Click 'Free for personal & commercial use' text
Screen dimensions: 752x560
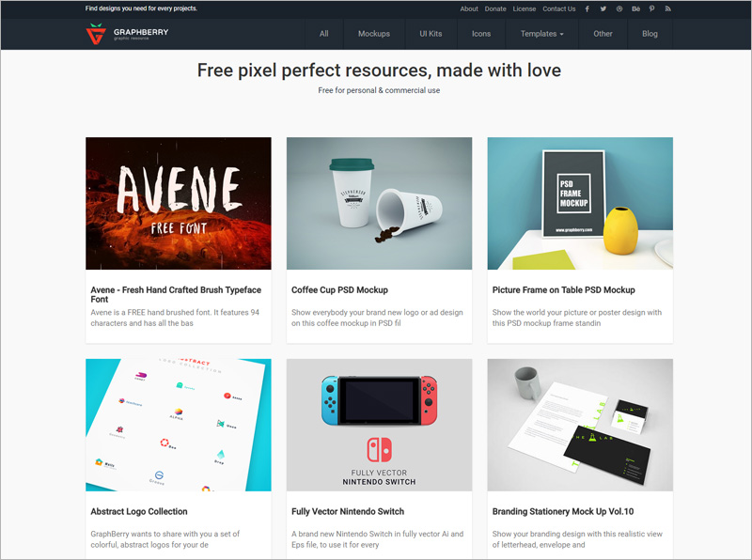379,90
